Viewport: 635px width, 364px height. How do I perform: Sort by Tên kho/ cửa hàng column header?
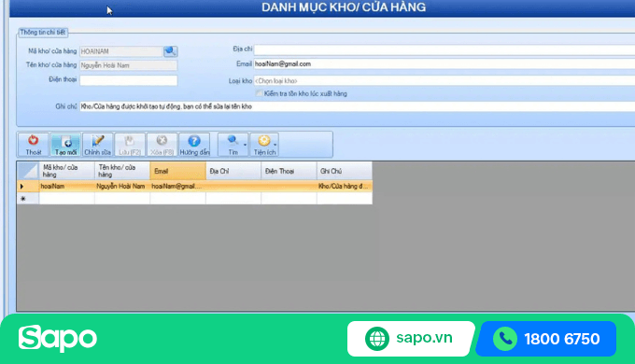(x=122, y=171)
